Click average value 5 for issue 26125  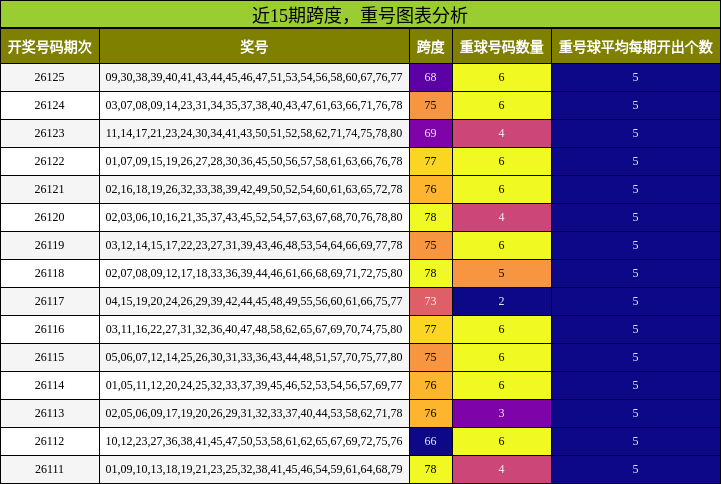click(636, 77)
